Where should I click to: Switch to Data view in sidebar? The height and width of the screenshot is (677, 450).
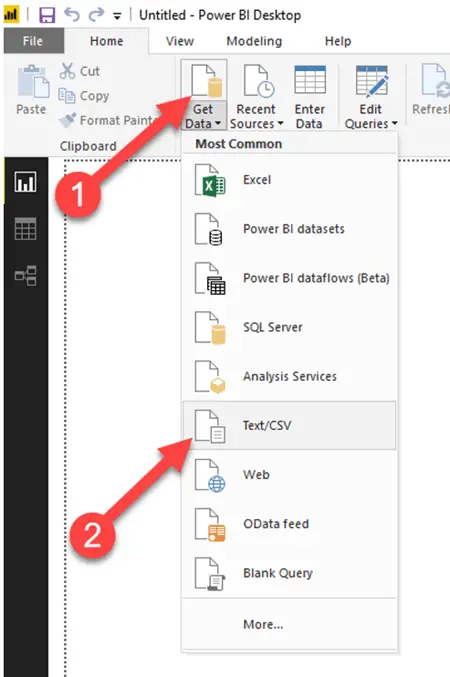(x=26, y=229)
